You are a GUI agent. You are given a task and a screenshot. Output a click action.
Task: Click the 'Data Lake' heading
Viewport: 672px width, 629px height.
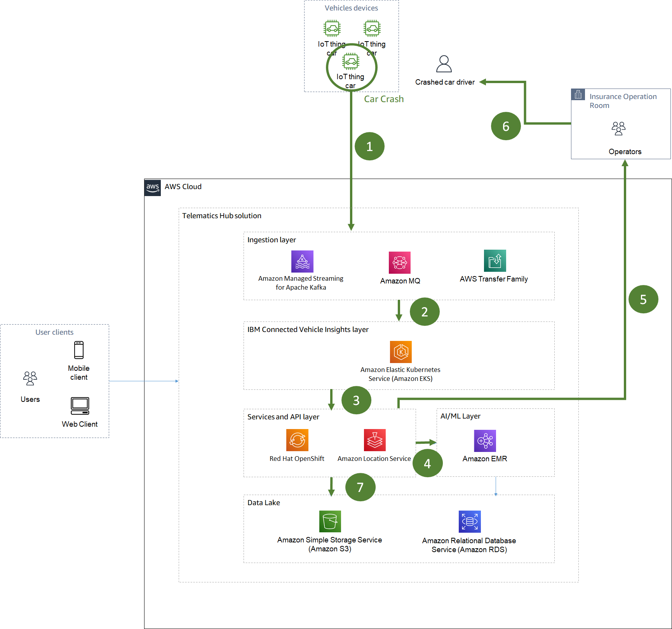coord(264,503)
